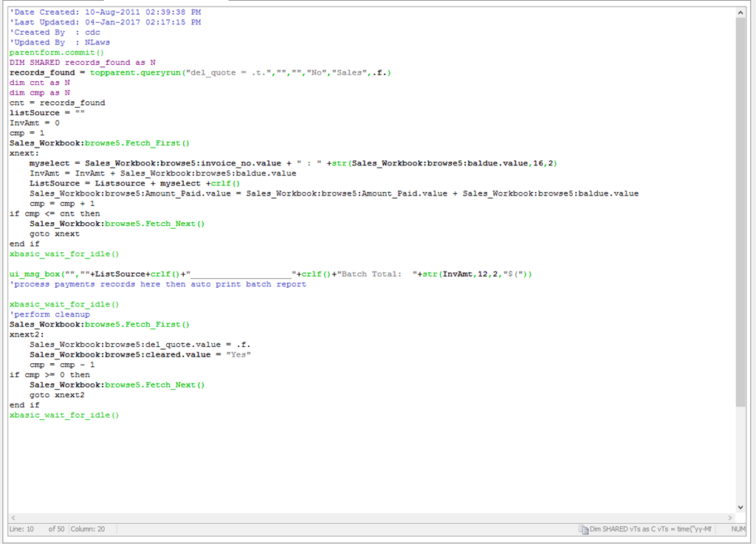Image resolution: width=756 pixels, height=544 pixels.
Task: Click the NUM indicator in status bar
Action: [x=738, y=529]
